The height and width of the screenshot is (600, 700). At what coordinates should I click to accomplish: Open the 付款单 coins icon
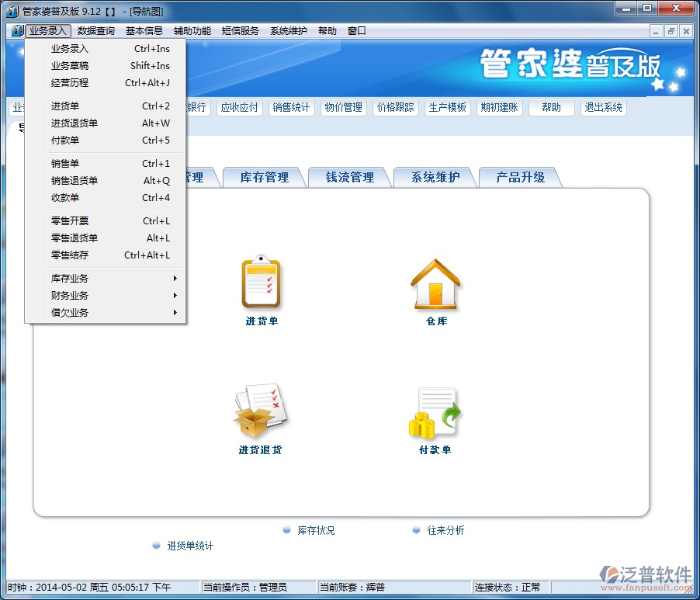coord(435,413)
